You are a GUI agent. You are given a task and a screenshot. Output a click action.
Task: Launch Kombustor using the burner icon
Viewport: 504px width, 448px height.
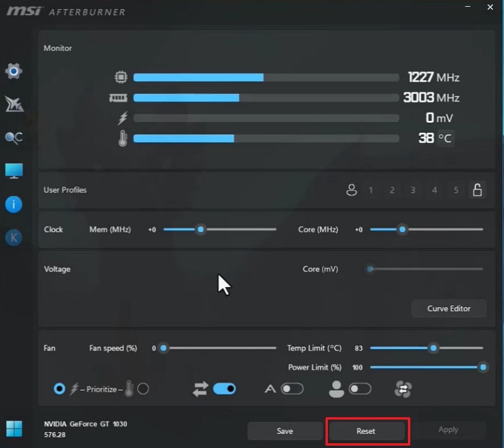tap(14, 104)
